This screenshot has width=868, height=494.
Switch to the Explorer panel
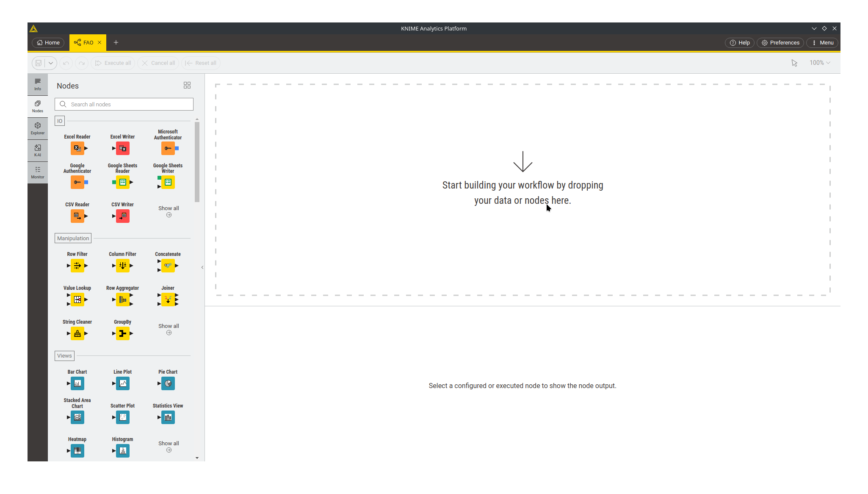point(37,128)
